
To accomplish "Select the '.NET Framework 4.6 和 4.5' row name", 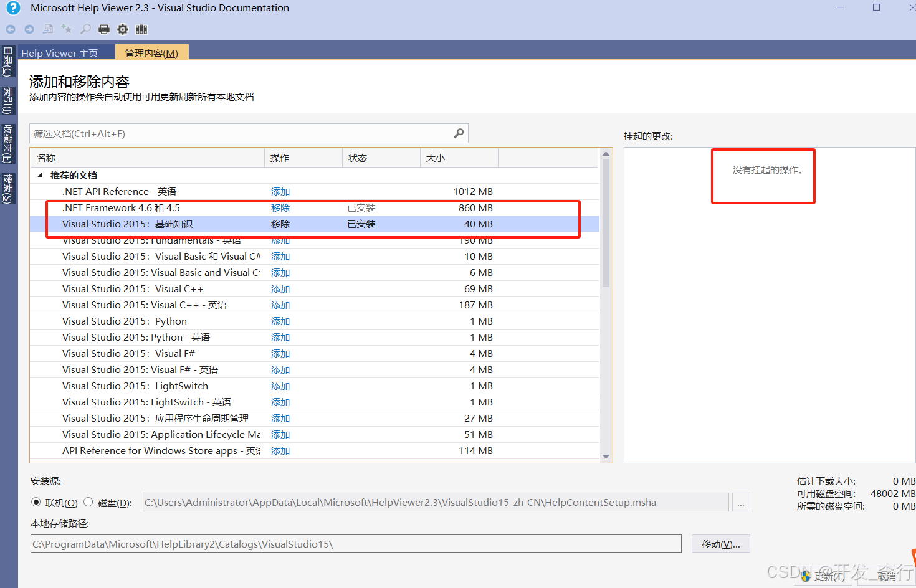I will pos(121,208).
